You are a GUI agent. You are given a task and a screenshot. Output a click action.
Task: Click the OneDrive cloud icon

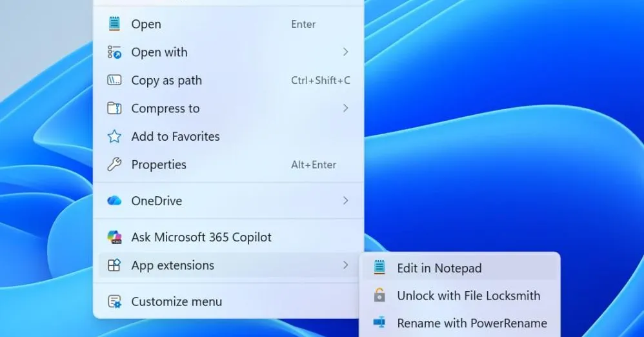(114, 201)
